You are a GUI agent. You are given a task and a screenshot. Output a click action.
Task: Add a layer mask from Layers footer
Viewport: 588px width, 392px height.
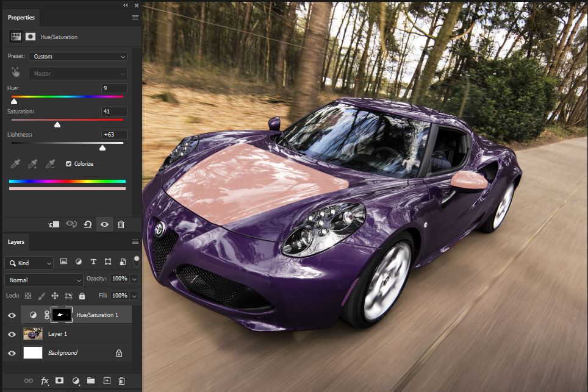click(x=59, y=380)
